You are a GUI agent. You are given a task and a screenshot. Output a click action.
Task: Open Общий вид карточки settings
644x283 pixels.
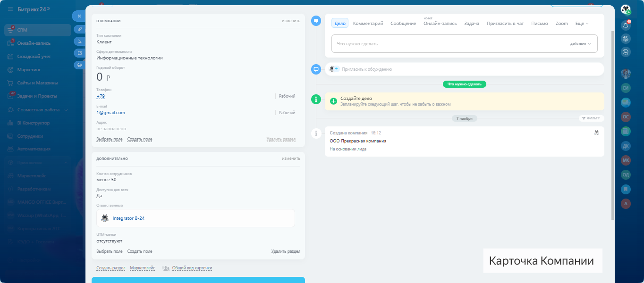coord(192,268)
